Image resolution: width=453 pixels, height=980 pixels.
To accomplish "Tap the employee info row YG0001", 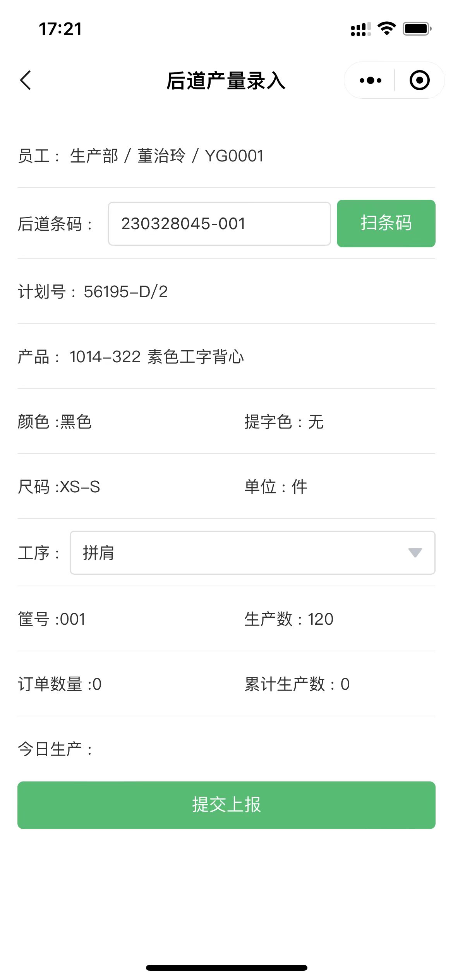I will [x=141, y=156].
